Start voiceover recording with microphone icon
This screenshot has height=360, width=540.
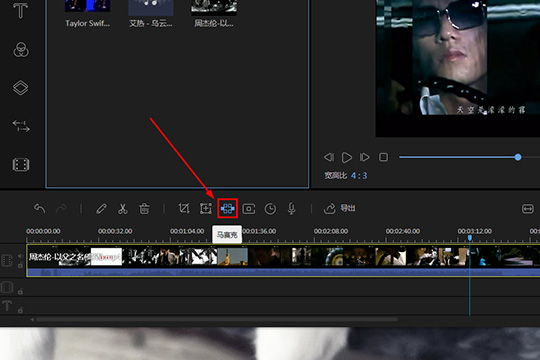point(291,209)
